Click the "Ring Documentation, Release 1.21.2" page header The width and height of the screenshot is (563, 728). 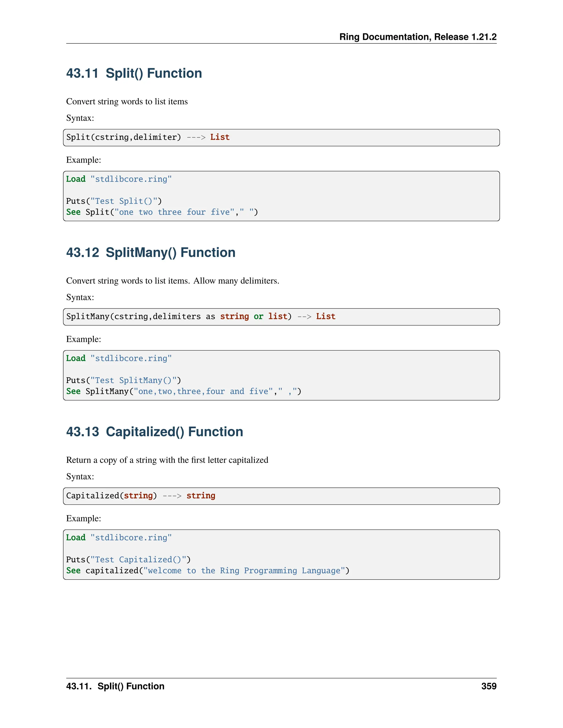click(x=418, y=37)
